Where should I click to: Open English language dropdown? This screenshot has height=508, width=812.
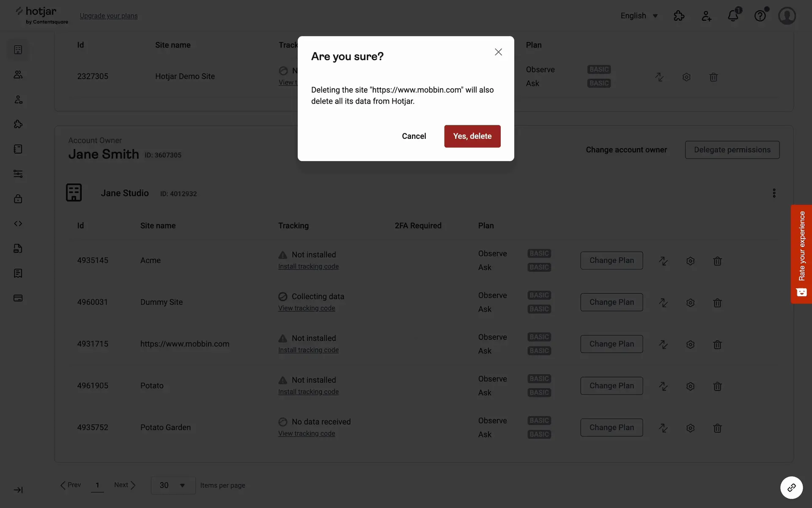pos(639,16)
